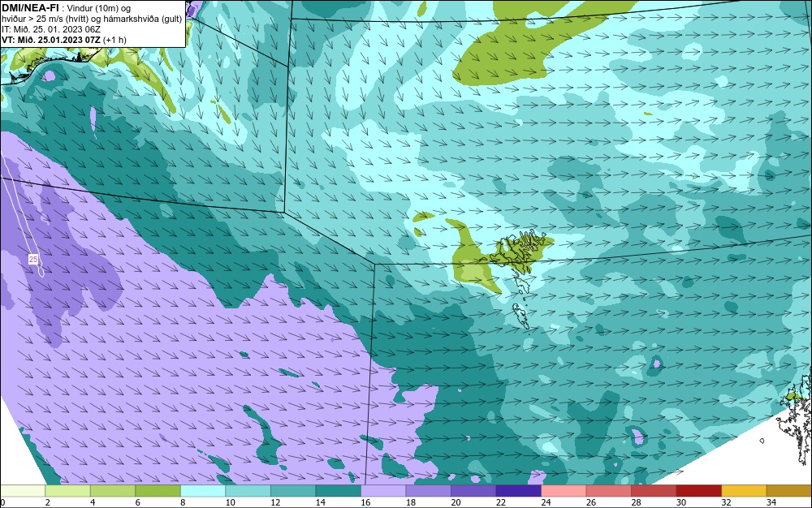The image size is (812, 508).
Task: Click the legend value '4'
Action: coord(93,502)
